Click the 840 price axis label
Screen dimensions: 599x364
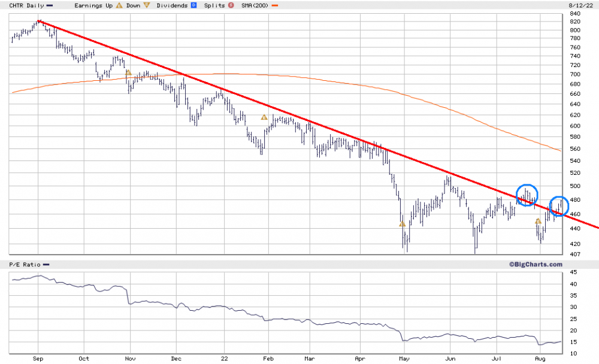[x=575, y=13]
